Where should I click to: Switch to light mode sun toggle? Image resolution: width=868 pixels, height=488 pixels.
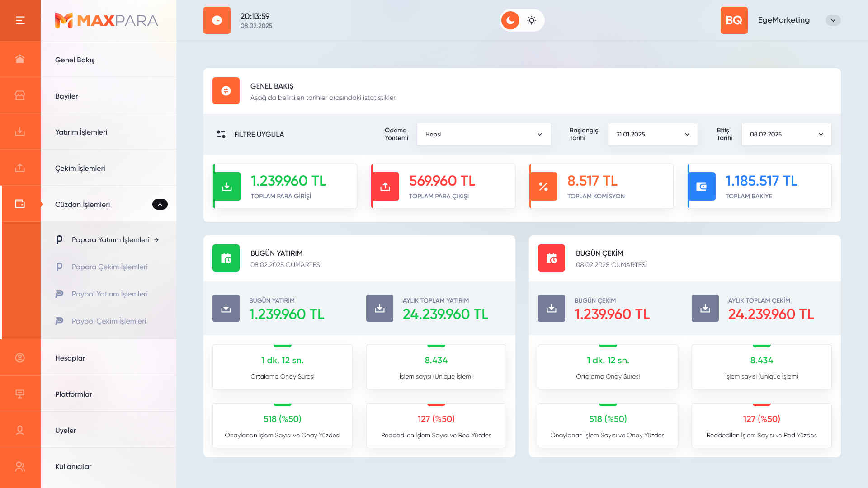click(x=532, y=20)
